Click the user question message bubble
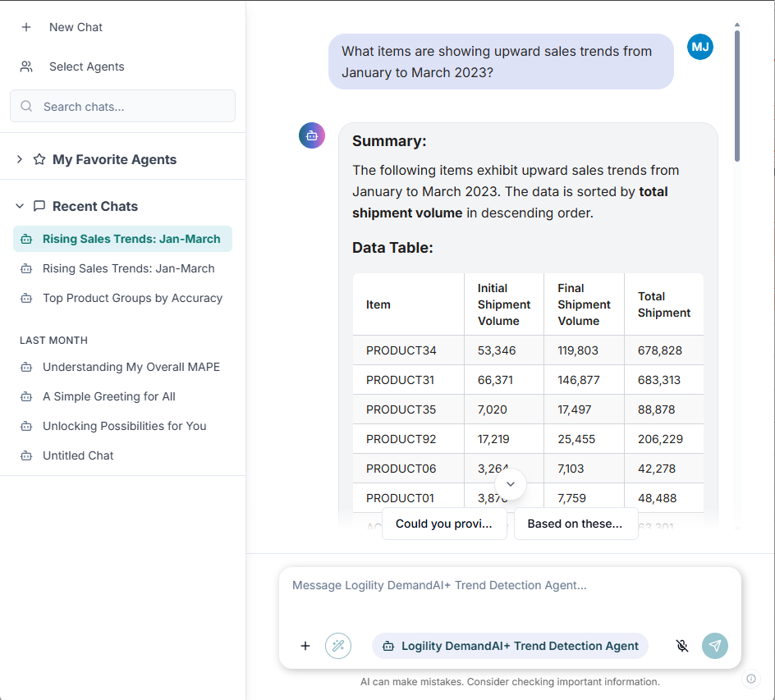The height and width of the screenshot is (700, 775). coord(501,62)
